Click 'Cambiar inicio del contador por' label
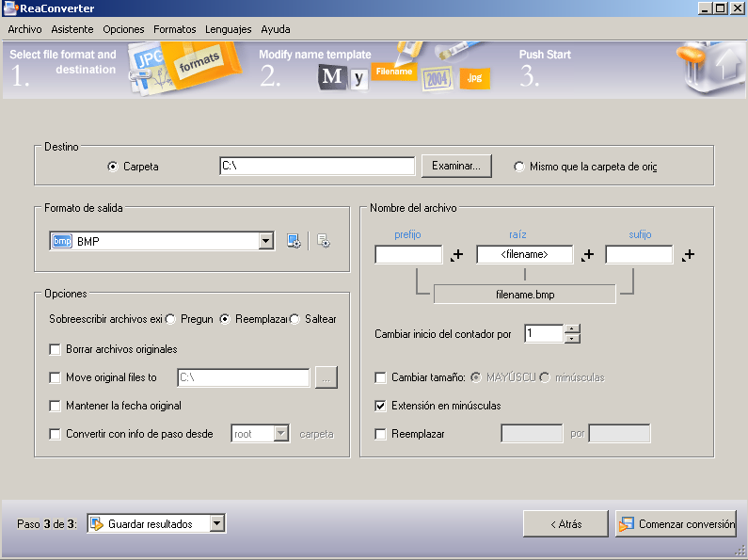This screenshot has height=560, width=748. coord(443,334)
